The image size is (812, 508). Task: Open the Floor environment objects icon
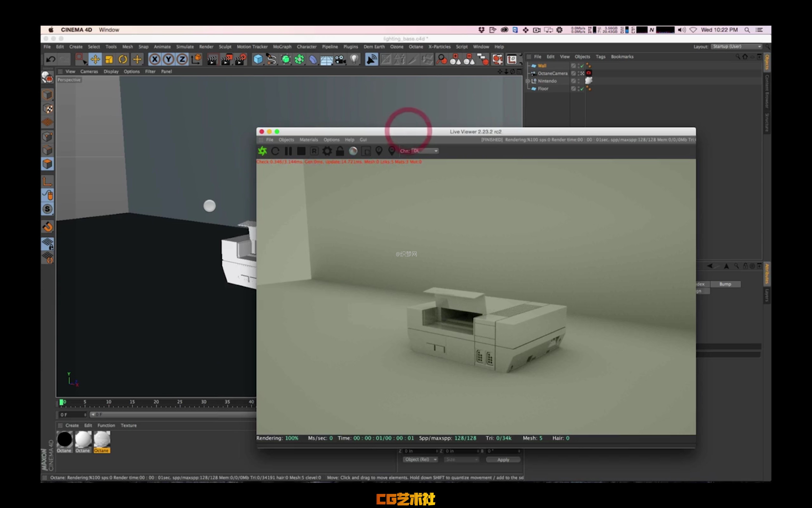326,60
